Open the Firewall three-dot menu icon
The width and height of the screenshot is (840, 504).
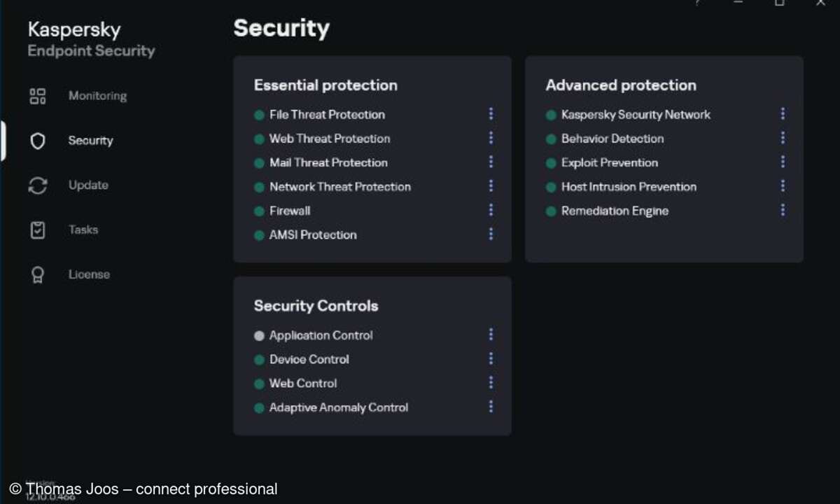pyautogui.click(x=491, y=210)
